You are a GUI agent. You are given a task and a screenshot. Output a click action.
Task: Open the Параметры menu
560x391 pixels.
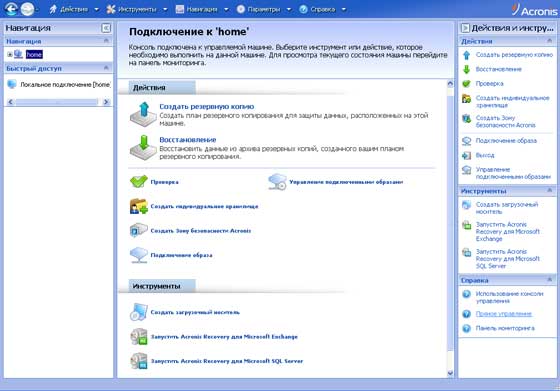coord(264,9)
